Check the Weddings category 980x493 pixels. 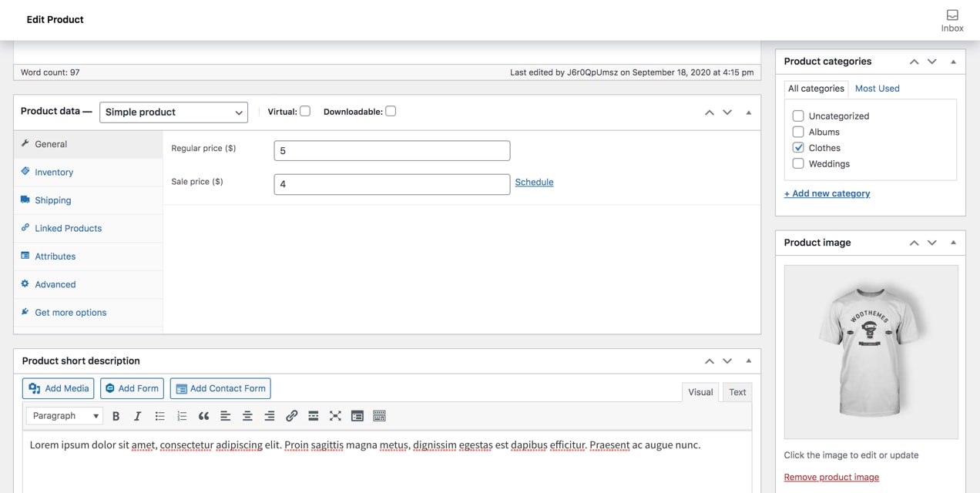798,163
